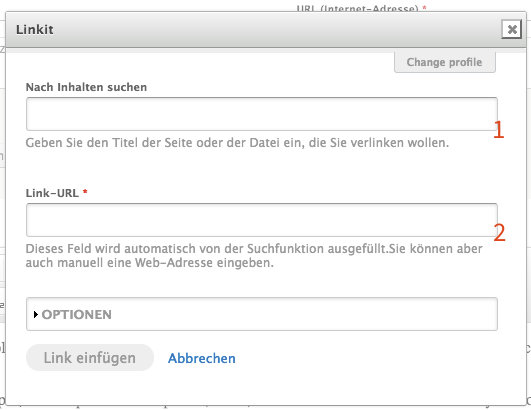Click the empty area right of OPTIONEN box
Screen dimensions: 531x410
click(x=511, y=314)
